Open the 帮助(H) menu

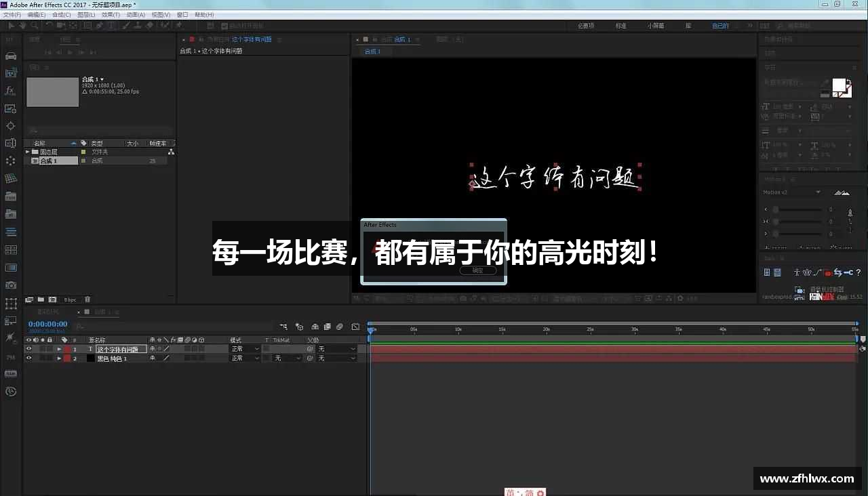(x=204, y=14)
